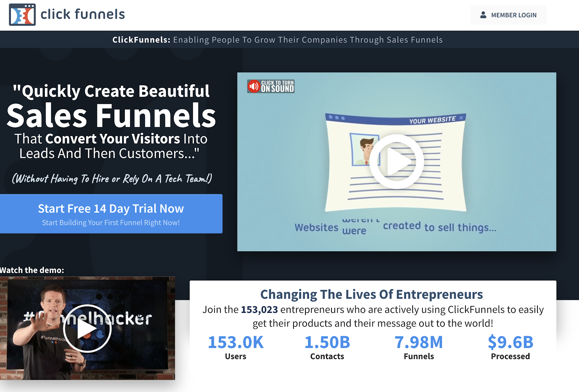This screenshot has height=392, width=579.
Task: Click 'Quickly Create Beautiful' headline line
Action: tap(111, 91)
